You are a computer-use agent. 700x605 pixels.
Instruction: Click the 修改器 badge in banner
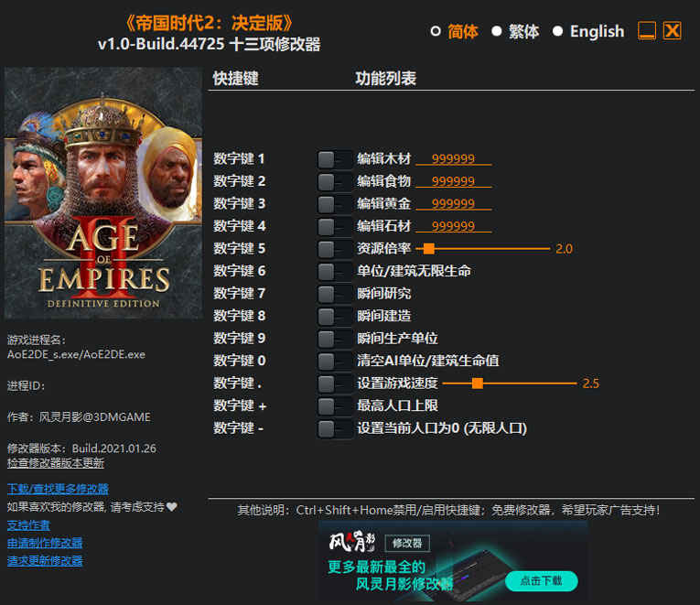tap(407, 543)
